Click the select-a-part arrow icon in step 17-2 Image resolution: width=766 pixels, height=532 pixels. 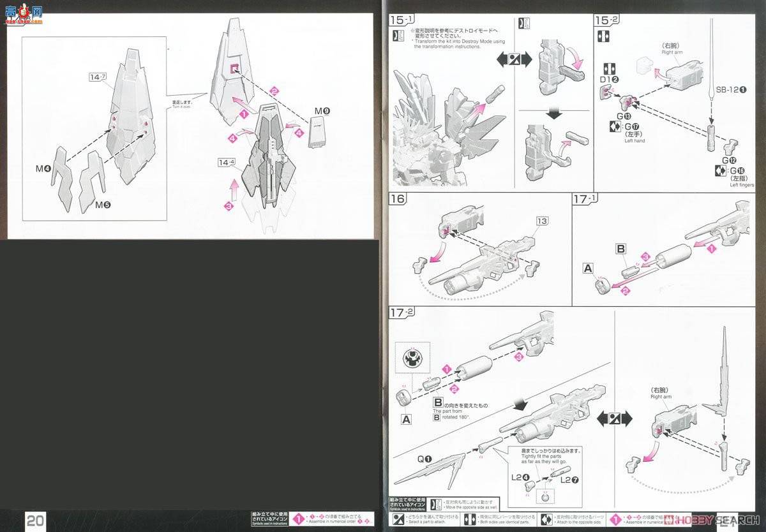[x=613, y=419]
